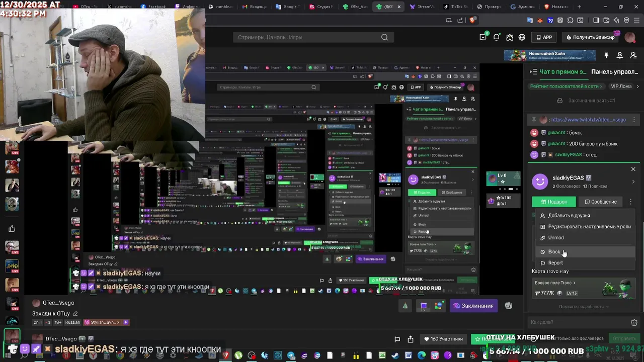Click the Заклинания button below the stream
This screenshot has width=644, height=362.
[472, 306]
